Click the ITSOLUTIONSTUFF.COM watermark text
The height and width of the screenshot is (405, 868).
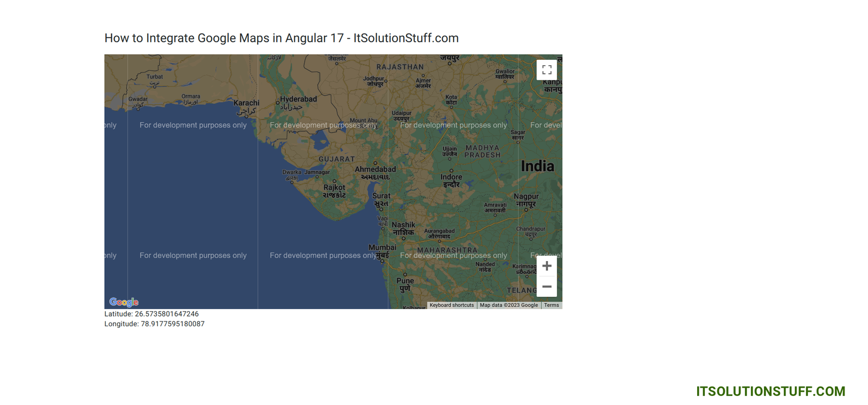(770, 391)
